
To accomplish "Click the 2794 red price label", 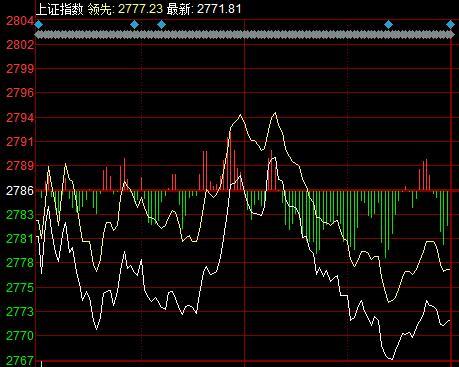I will click(x=20, y=118).
